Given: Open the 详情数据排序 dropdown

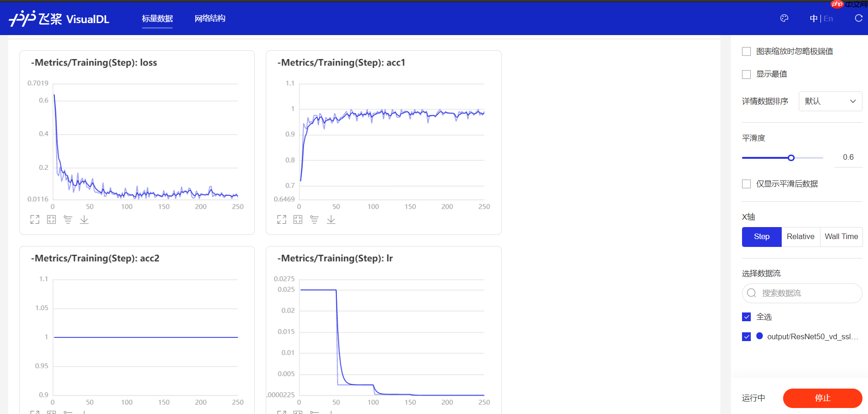Looking at the screenshot, I should click(x=830, y=102).
